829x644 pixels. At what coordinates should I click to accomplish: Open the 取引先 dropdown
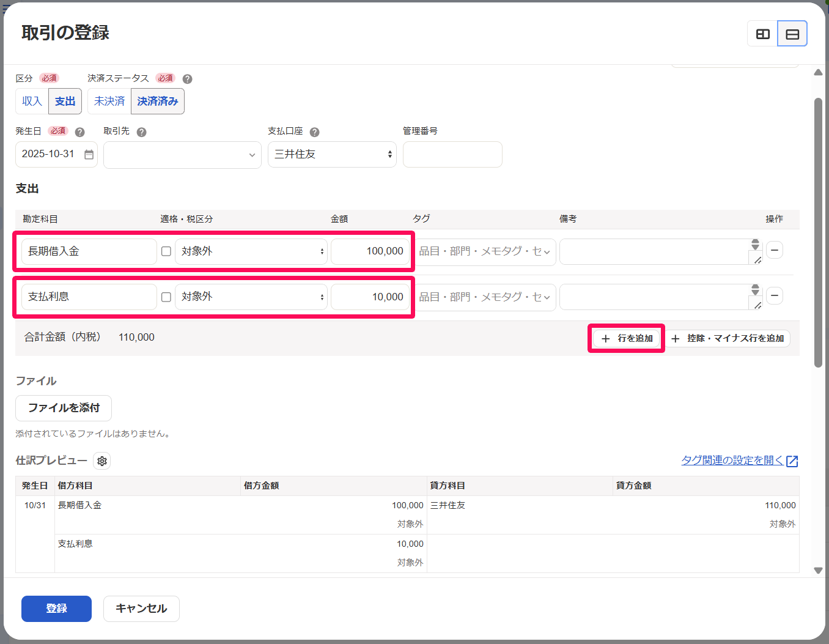pyautogui.click(x=182, y=155)
